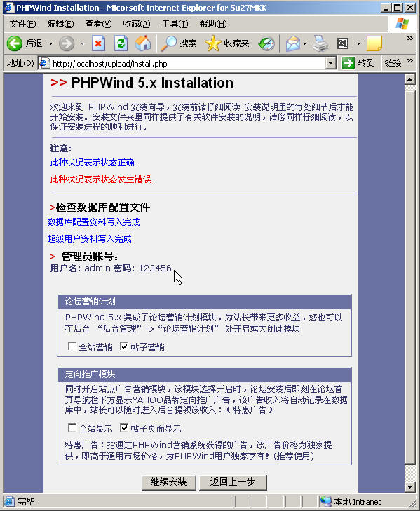Open the 文件(F) menu
Image resolution: width=420 pixels, height=511 pixels.
[x=22, y=24]
